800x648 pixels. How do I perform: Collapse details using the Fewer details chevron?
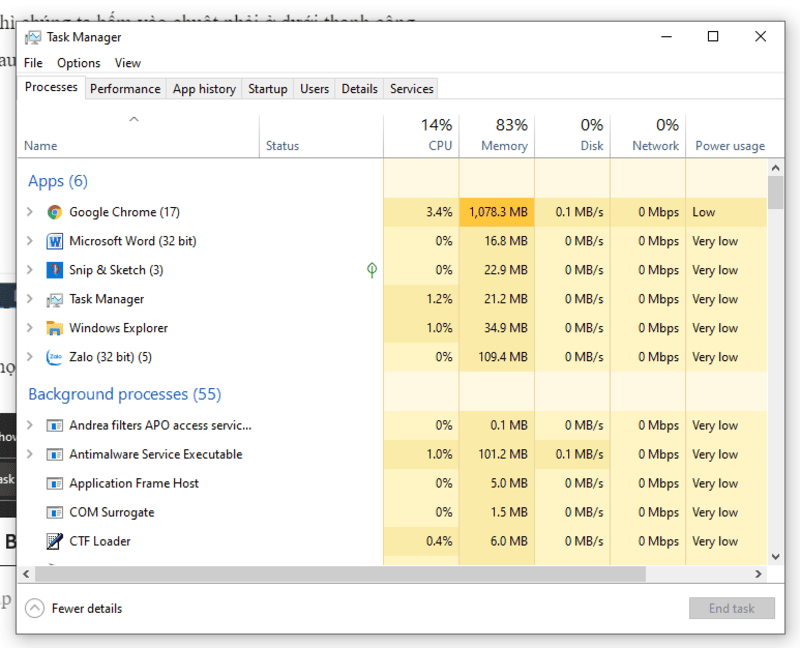click(x=35, y=608)
